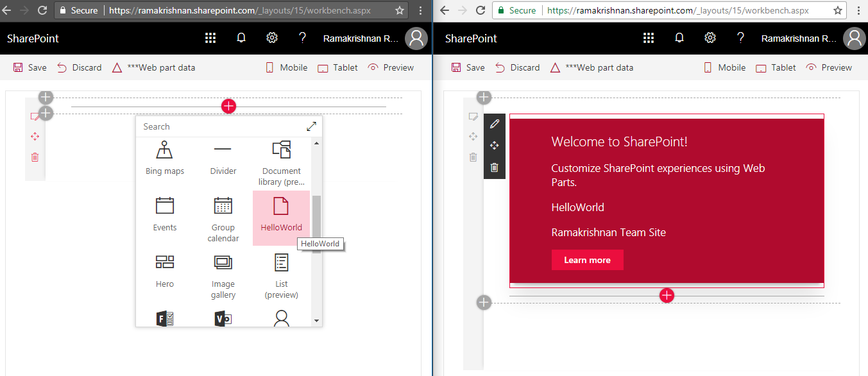Save the workbench in right window

468,67
